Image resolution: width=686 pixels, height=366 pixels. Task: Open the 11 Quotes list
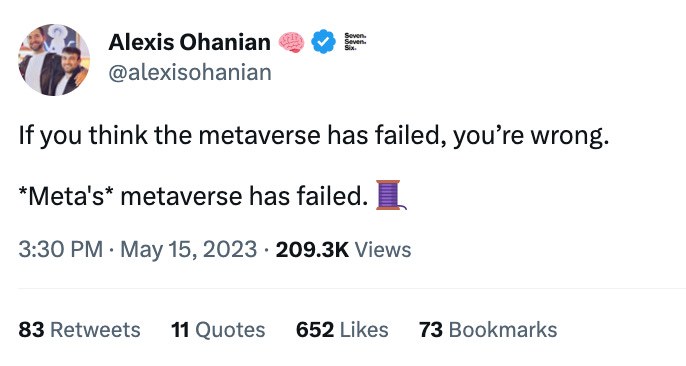pos(218,330)
